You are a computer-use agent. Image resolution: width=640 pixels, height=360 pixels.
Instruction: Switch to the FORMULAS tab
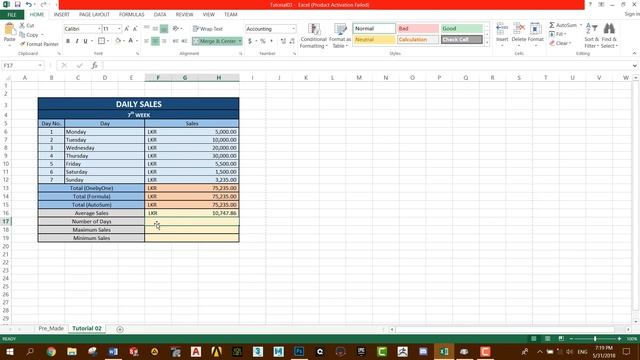131,14
